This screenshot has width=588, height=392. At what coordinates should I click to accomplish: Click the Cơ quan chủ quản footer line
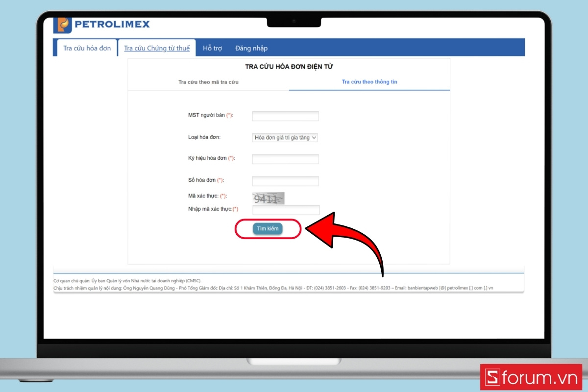pos(127,281)
